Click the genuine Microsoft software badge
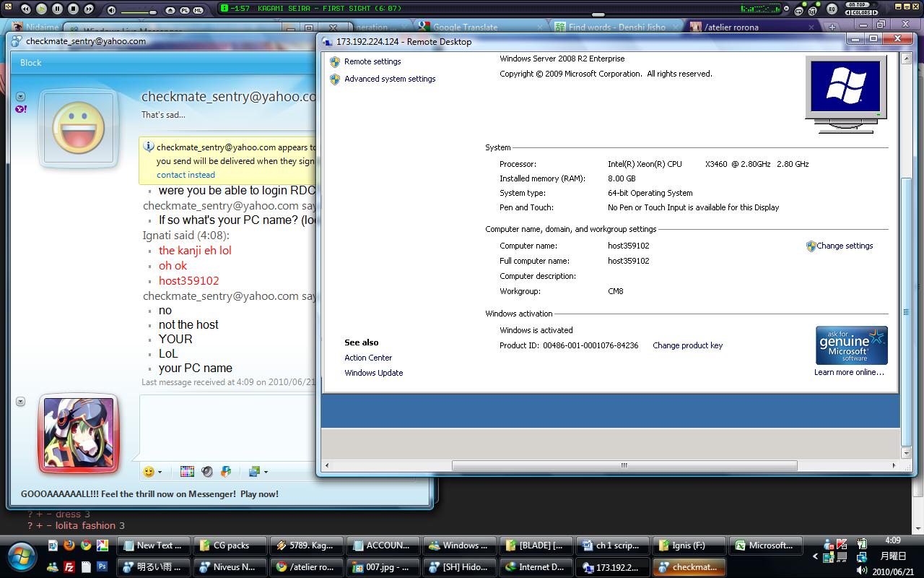The width and height of the screenshot is (924, 578). click(852, 345)
